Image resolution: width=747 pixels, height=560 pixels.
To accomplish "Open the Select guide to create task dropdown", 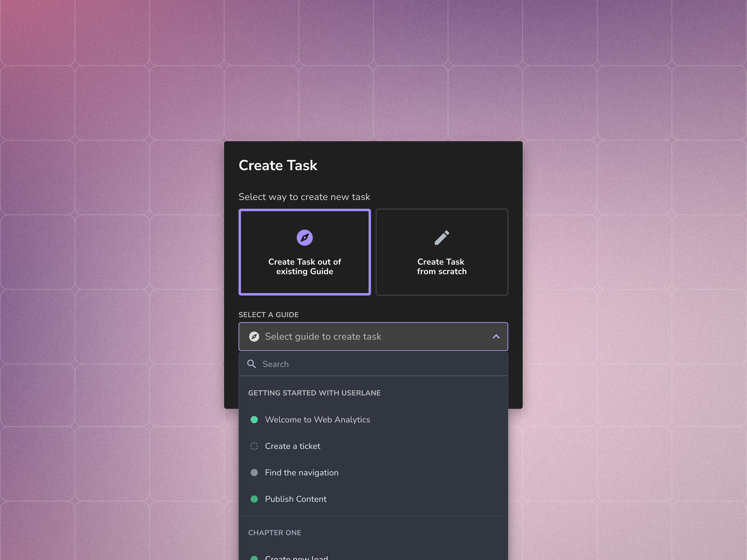I will coord(373,336).
